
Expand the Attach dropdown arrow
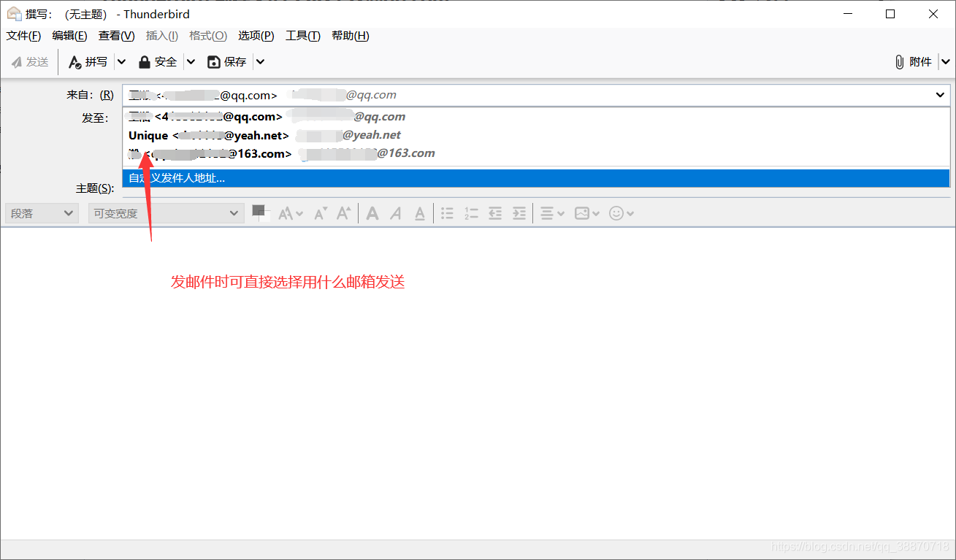tap(945, 62)
